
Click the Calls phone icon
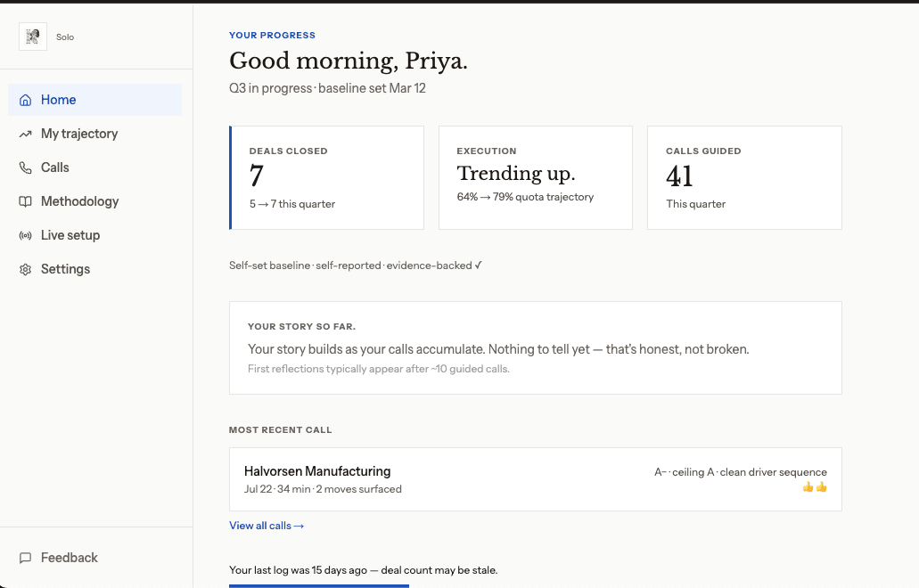click(25, 168)
